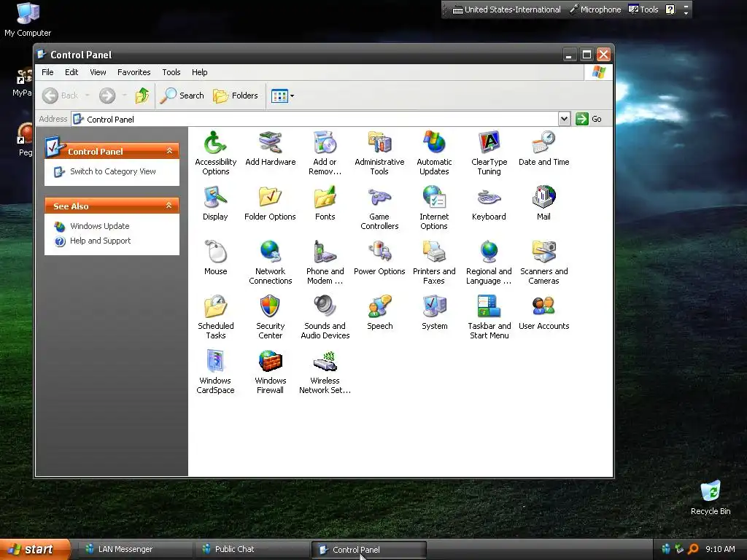The height and width of the screenshot is (560, 747).
Task: Open the Back button history dropdown arrow
Action: [x=88, y=96]
